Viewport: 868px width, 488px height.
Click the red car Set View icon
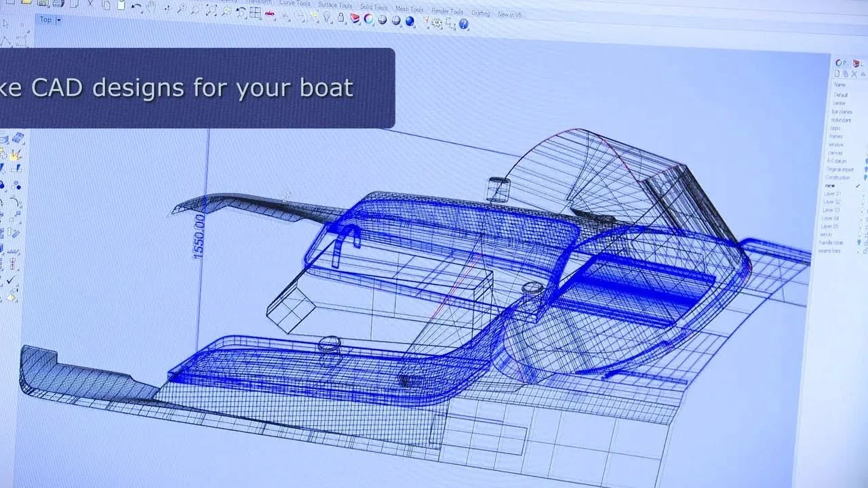(x=270, y=14)
